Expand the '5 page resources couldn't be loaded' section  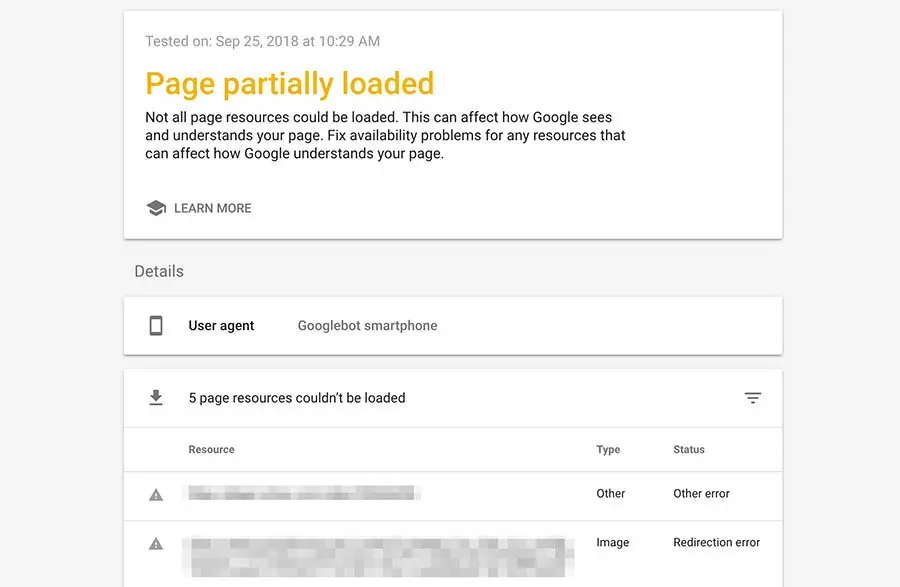coord(297,398)
